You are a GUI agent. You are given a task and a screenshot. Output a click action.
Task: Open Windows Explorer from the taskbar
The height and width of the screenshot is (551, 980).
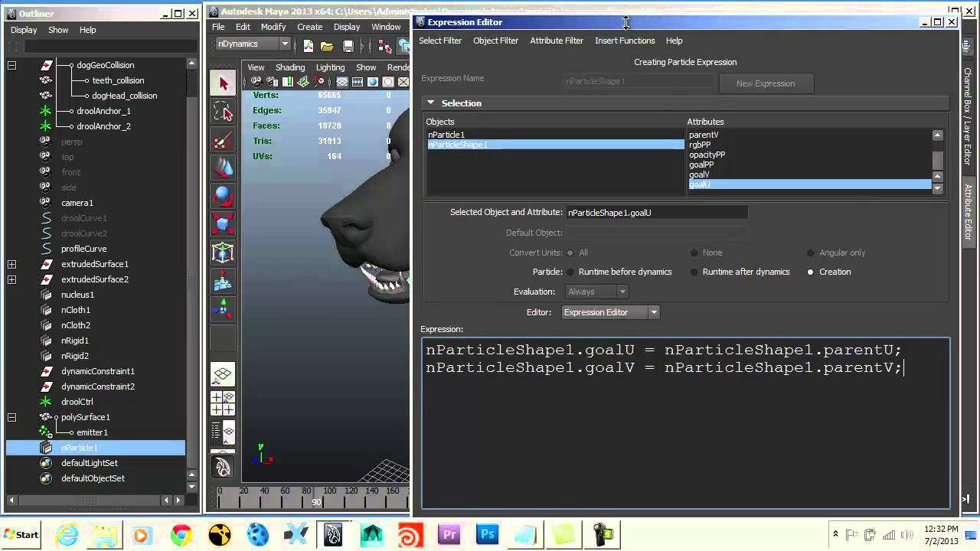105,534
